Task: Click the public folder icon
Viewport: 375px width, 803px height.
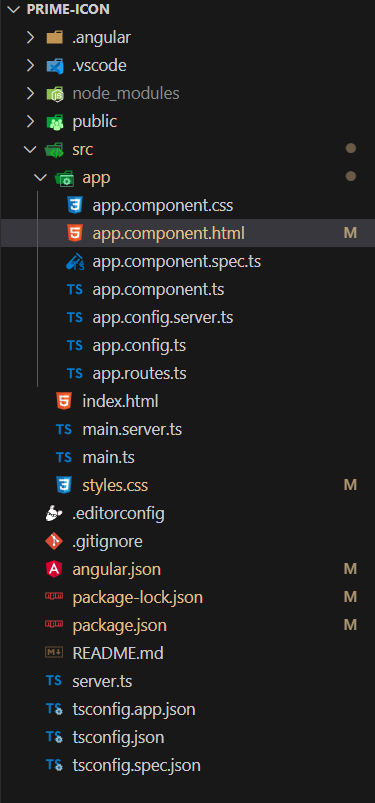Action: click(54, 122)
